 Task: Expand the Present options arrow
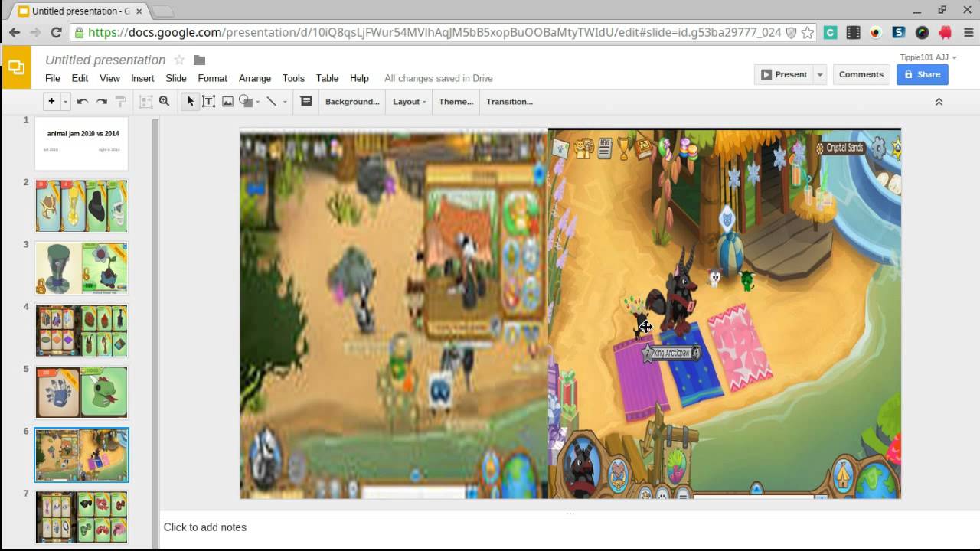[x=819, y=74]
